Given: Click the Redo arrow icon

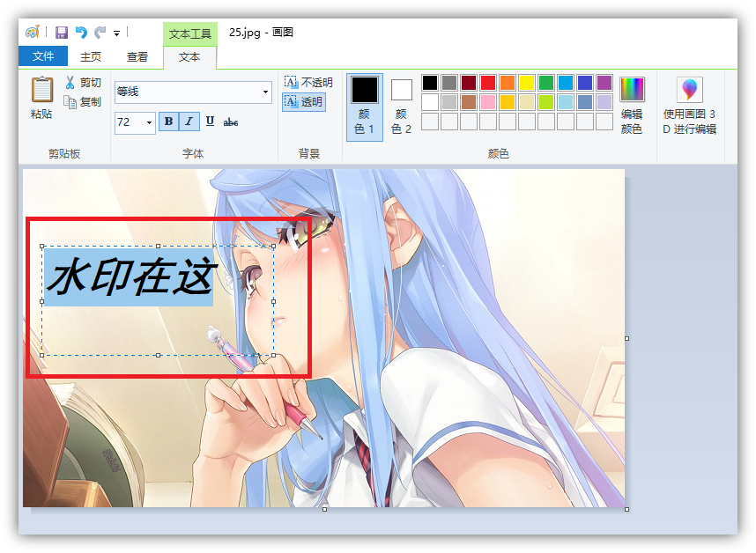Looking at the screenshot, I should pyautogui.click(x=100, y=33).
